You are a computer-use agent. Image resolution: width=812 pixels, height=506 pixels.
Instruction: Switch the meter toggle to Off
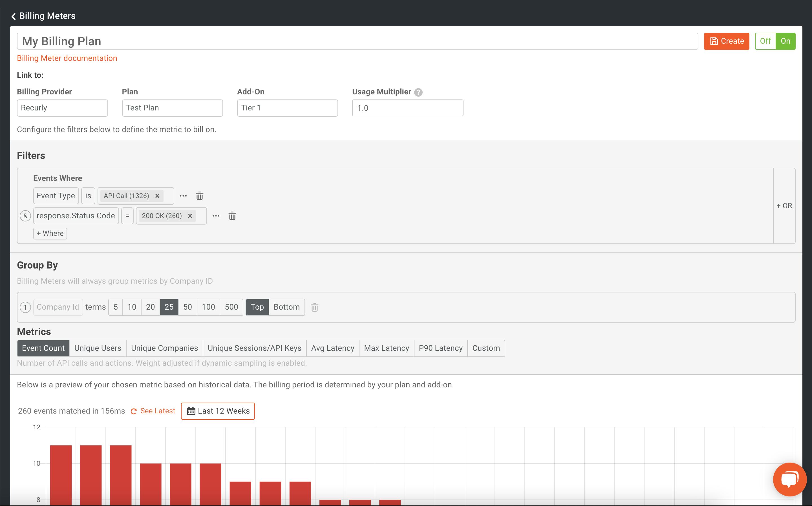tap(765, 41)
